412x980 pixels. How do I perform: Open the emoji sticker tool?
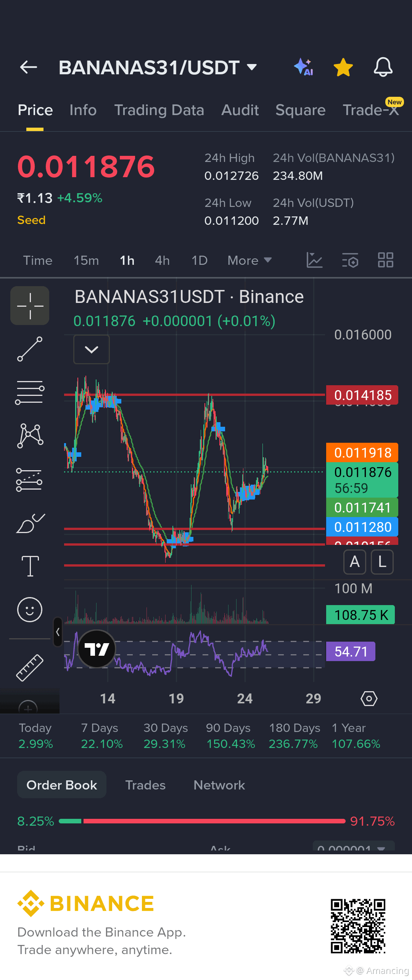click(x=30, y=610)
